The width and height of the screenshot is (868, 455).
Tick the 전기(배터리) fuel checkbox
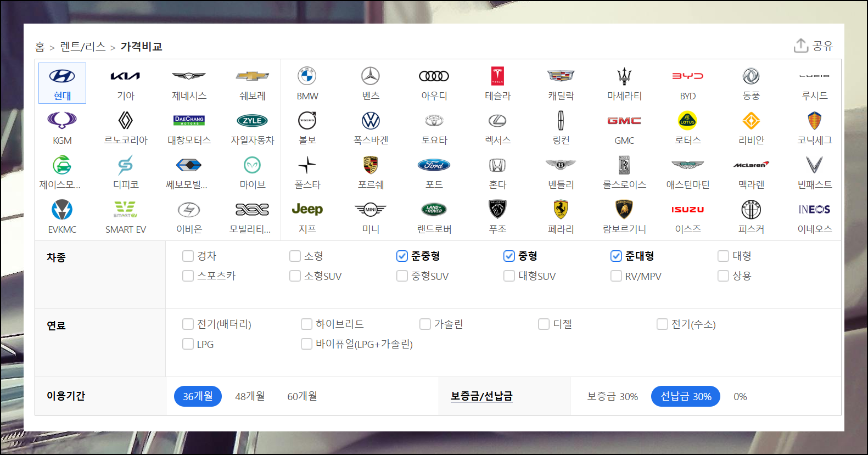click(188, 324)
